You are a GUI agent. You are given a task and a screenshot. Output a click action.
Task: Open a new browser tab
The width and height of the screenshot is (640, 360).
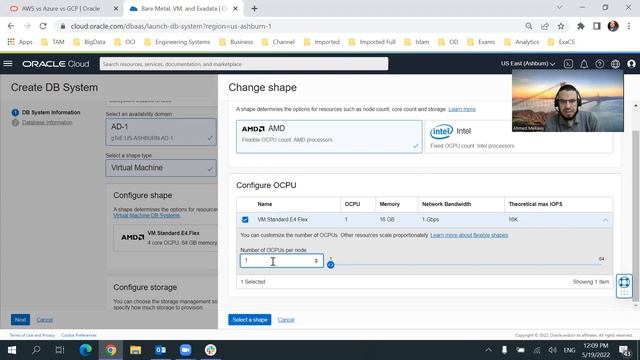point(254,9)
